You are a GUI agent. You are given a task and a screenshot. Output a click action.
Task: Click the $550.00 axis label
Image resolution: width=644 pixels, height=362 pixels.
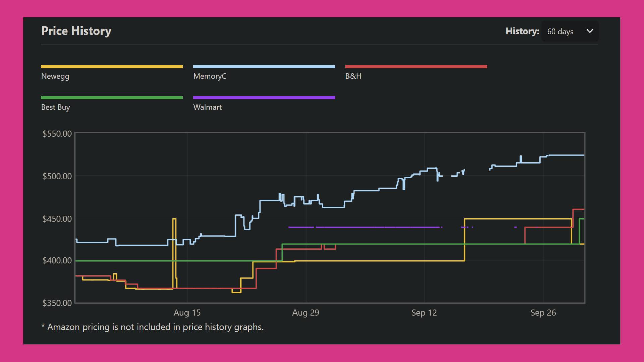tap(57, 134)
